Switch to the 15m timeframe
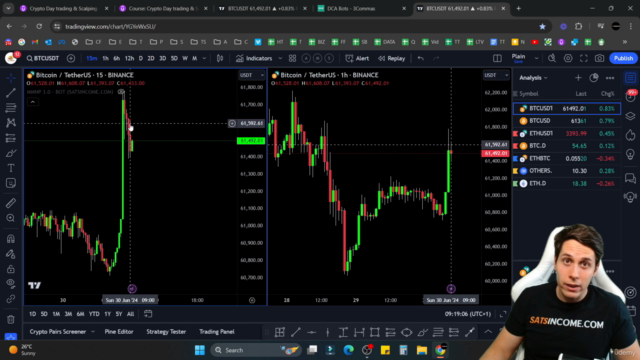640x360 pixels. pyautogui.click(x=92, y=58)
